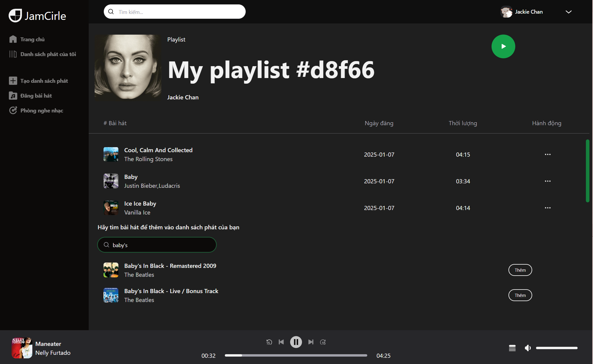Click the Tạo danh sách phát plus icon
The height and width of the screenshot is (364, 593).
pos(13,80)
